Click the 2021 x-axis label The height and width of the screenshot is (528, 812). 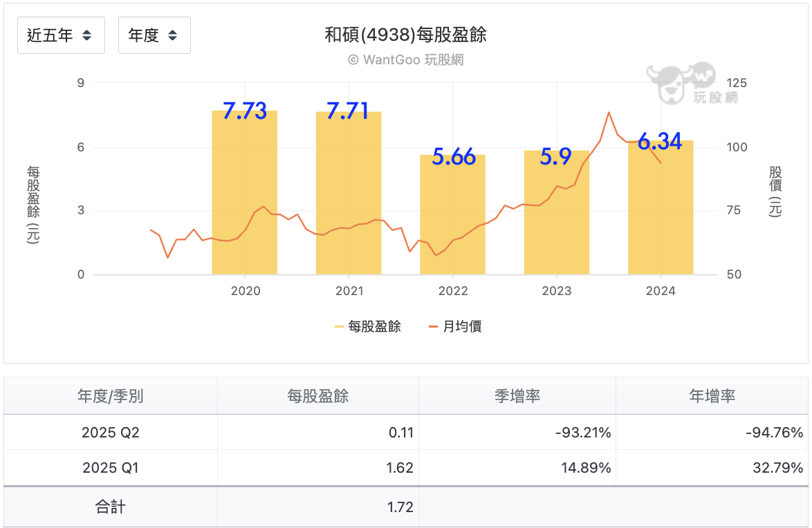(349, 291)
